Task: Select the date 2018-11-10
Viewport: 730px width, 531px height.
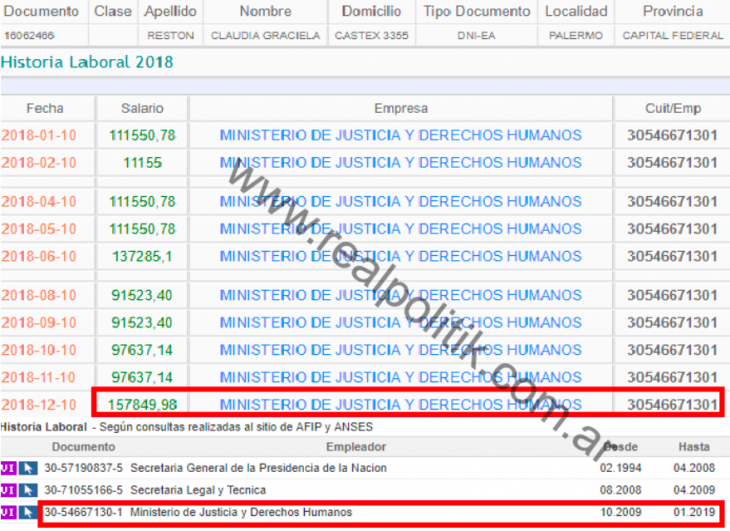Action: (x=39, y=377)
